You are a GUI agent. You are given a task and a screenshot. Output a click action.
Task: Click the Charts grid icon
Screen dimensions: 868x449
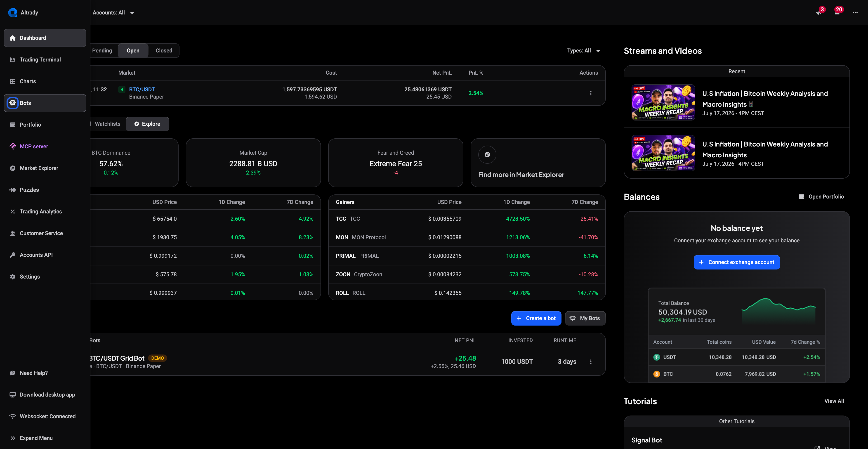13,81
